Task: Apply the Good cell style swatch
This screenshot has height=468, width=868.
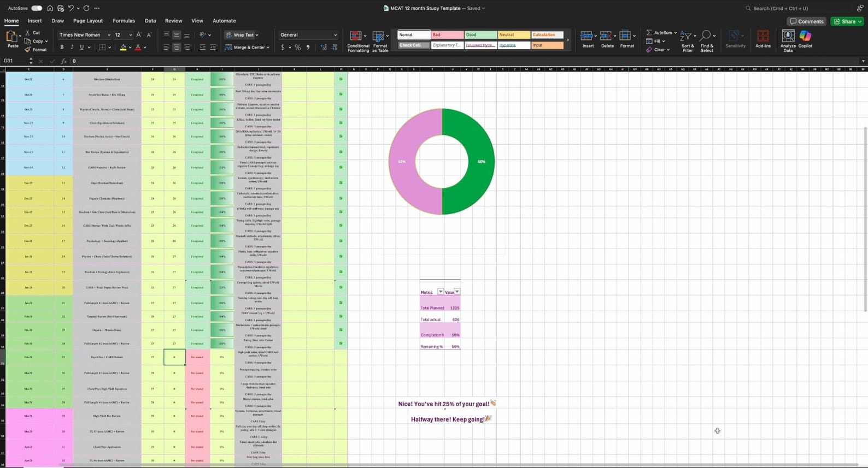Action: [480, 35]
